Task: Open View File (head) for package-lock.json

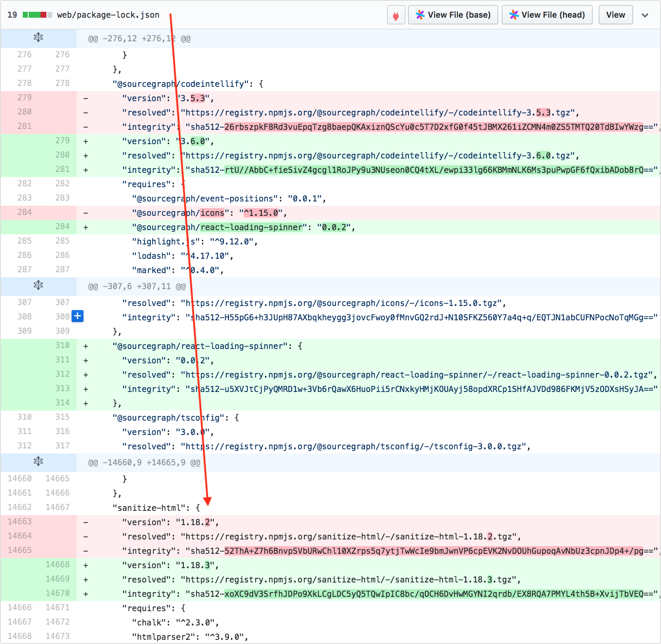Action: point(547,15)
